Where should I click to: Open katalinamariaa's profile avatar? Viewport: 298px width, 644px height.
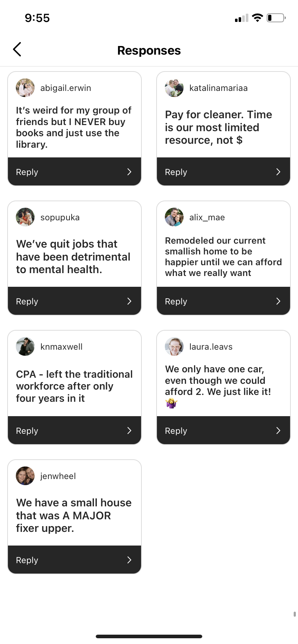pyautogui.click(x=174, y=88)
